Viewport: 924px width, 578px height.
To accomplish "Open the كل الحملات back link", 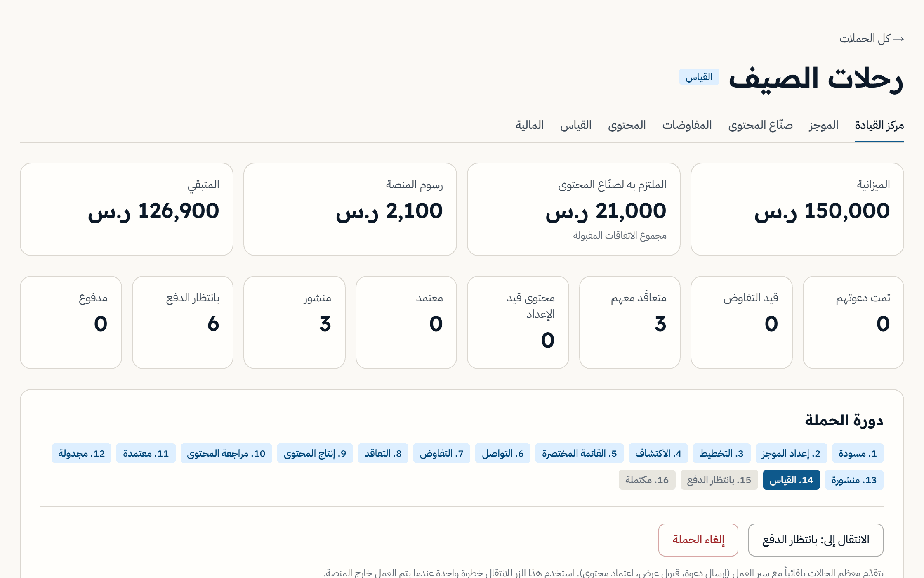I will click(872, 39).
